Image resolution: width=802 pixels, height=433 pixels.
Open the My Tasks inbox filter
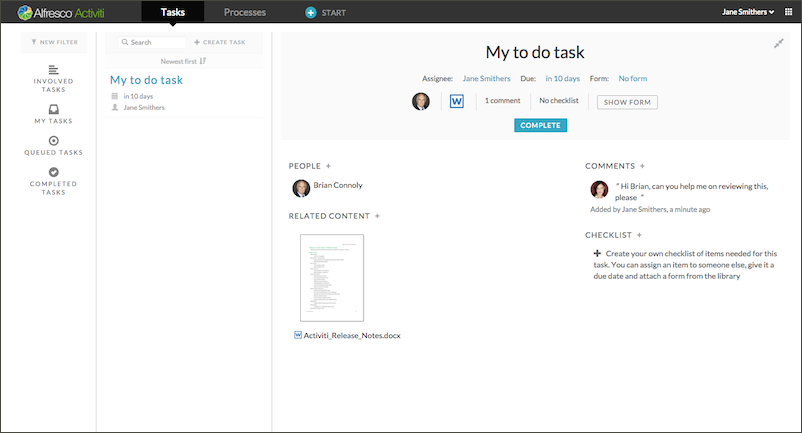[x=54, y=114]
